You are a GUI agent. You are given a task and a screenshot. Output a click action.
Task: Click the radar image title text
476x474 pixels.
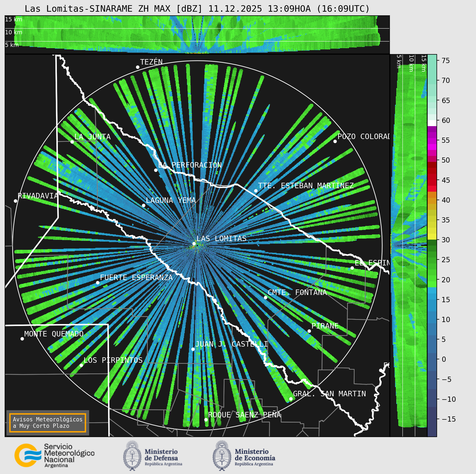[197, 9]
